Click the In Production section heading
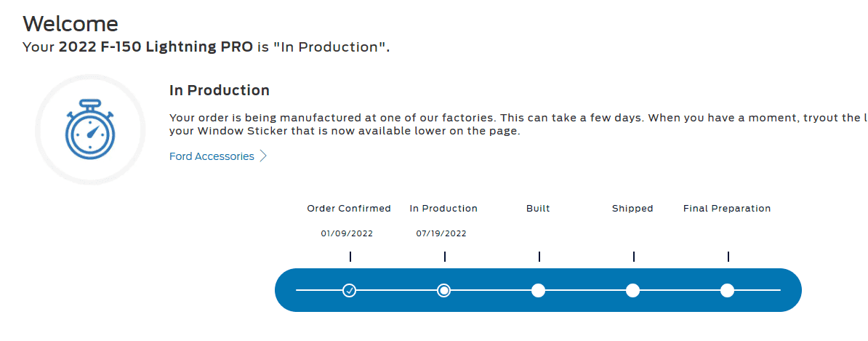Image resolution: width=868 pixels, height=341 pixels. (220, 91)
